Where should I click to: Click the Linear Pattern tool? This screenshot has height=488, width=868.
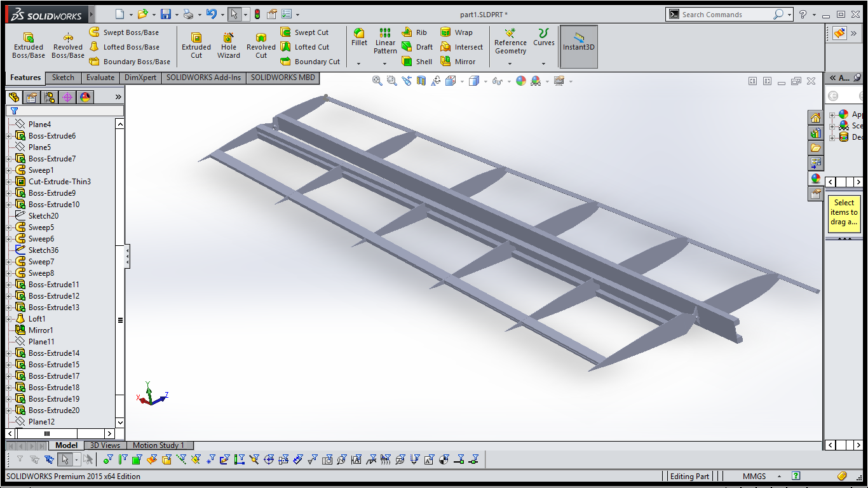[385, 41]
